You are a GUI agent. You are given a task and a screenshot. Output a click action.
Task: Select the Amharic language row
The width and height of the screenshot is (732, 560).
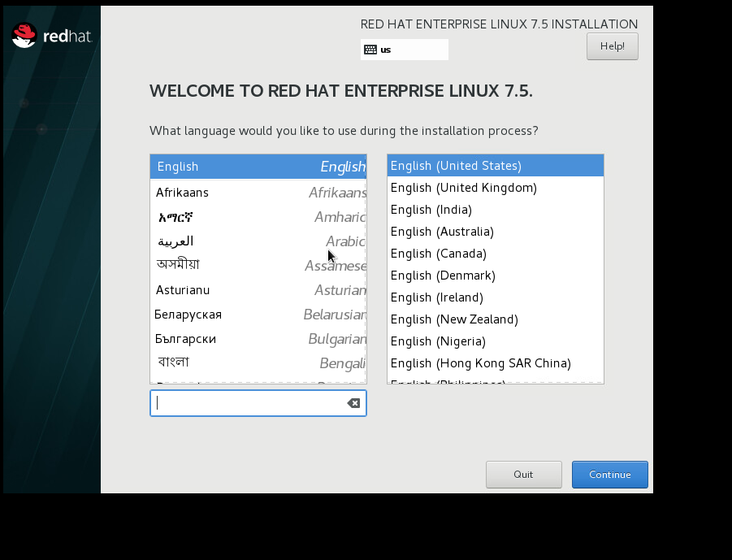click(258, 217)
